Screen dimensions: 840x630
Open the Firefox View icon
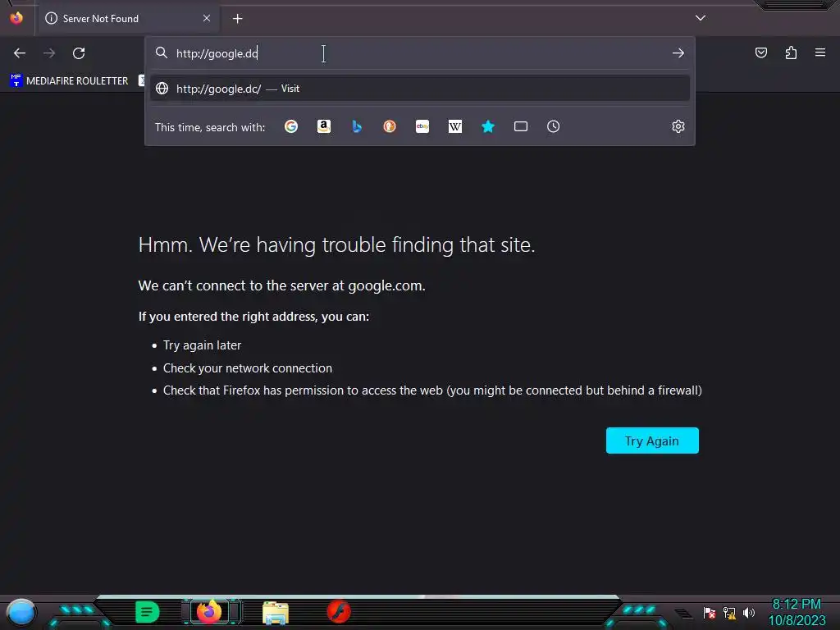point(16,18)
